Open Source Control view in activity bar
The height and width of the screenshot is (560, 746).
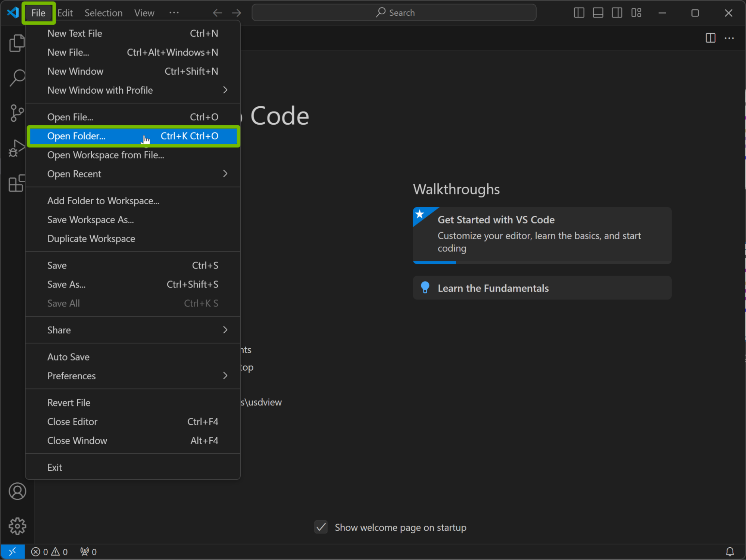17,113
